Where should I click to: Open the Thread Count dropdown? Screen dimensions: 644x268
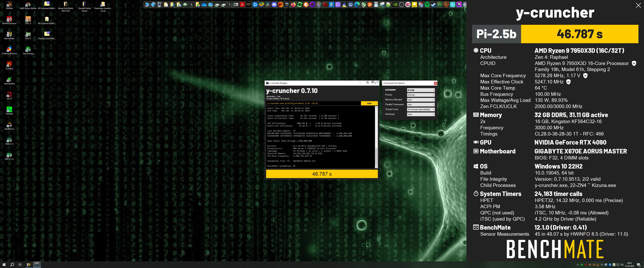pyautogui.click(x=421, y=109)
